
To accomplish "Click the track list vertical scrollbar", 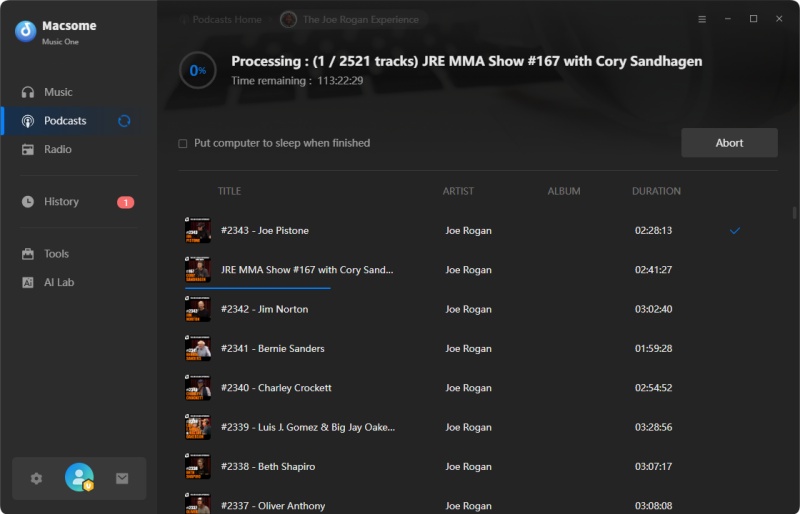I will click(794, 212).
